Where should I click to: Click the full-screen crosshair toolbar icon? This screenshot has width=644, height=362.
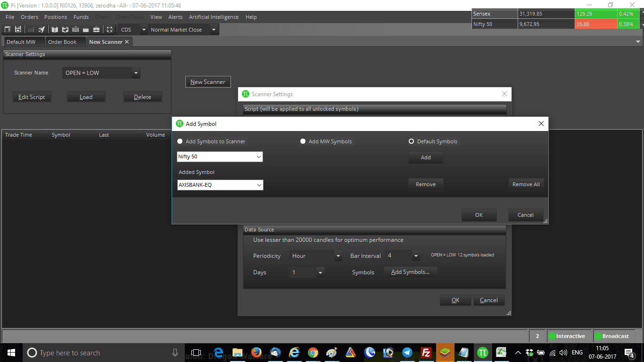(109, 29)
